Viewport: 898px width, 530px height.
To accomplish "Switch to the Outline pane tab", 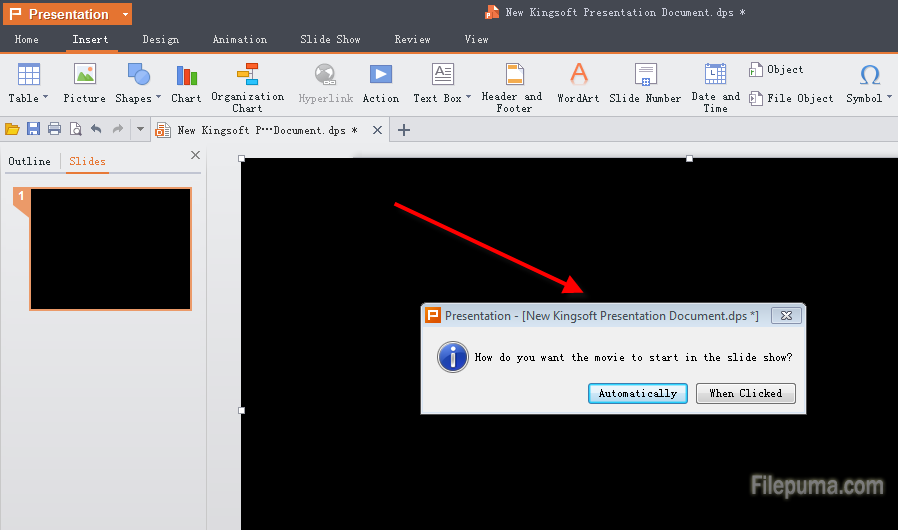I will pos(29,161).
